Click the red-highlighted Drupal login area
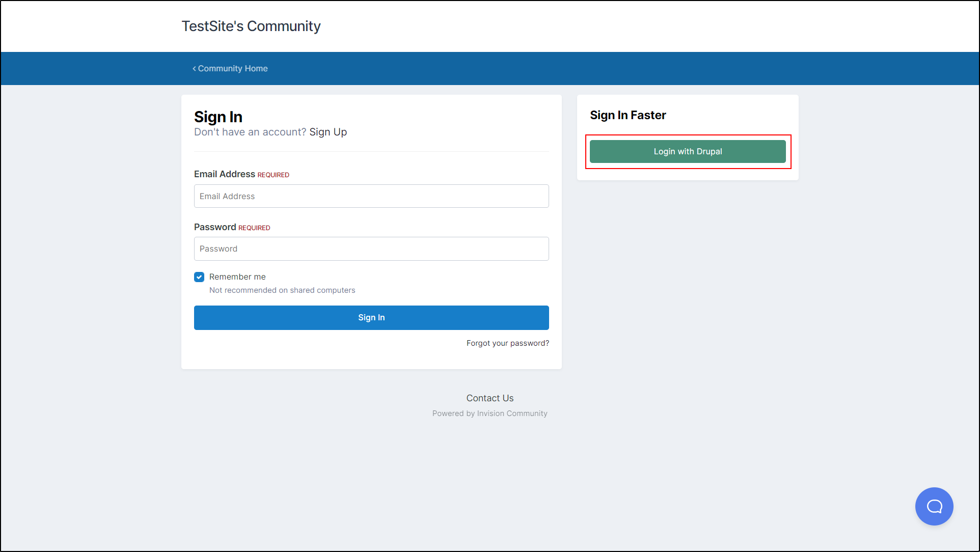 coord(687,152)
